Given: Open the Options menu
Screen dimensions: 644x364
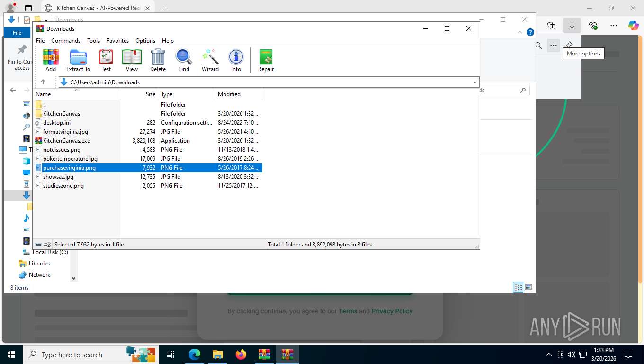Looking at the screenshot, I should [145, 41].
